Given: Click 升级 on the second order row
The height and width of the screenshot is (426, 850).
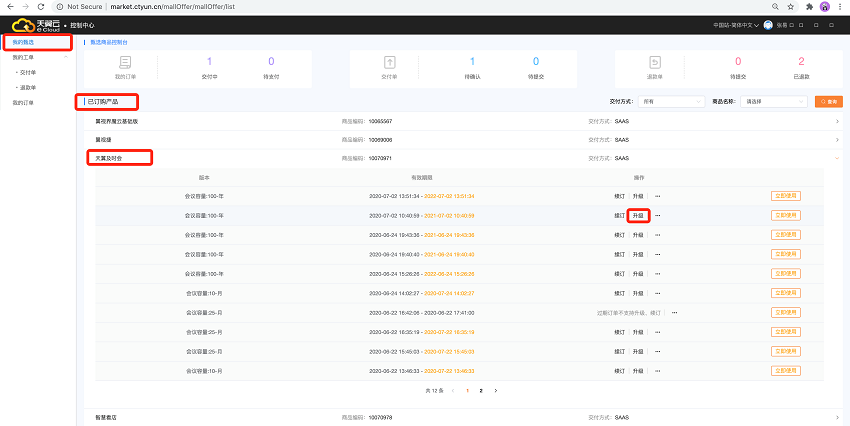Looking at the screenshot, I should 639,215.
